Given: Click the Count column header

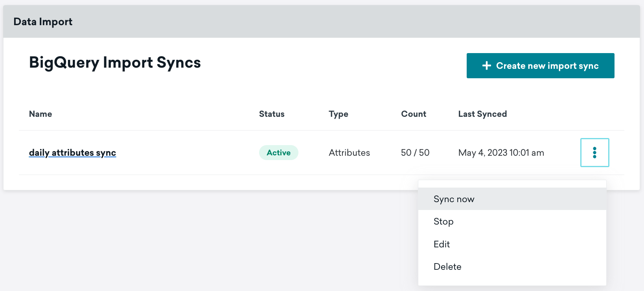Looking at the screenshot, I should pos(414,114).
